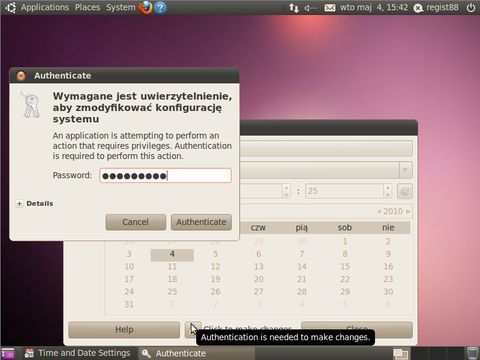This screenshot has height=360, width=480.
Task: Open the time zone dropdown arrow
Action: click(405, 171)
